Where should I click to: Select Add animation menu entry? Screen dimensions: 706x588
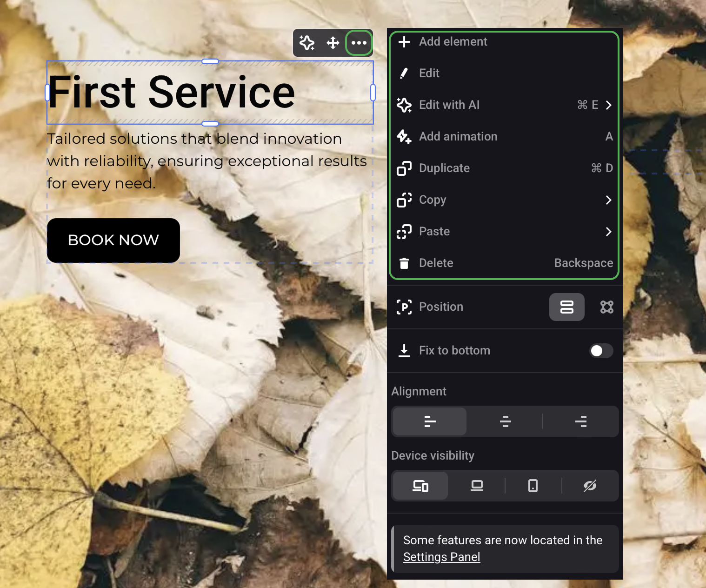pos(458,137)
